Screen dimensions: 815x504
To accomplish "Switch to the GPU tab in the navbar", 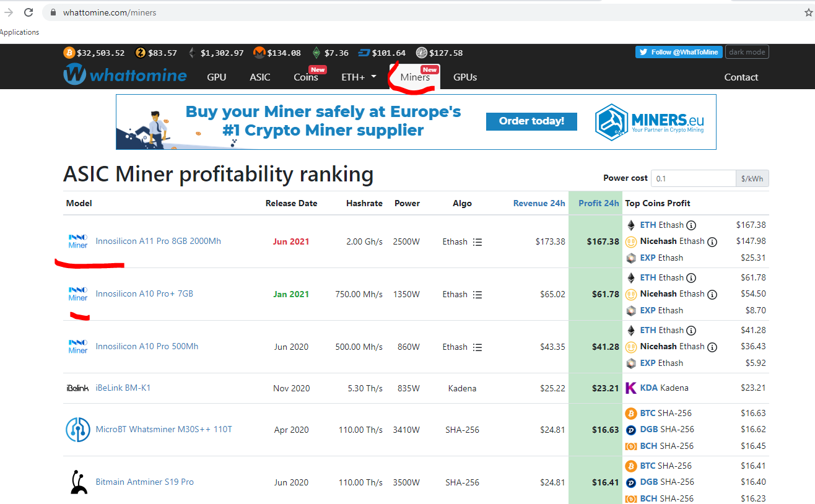I will pos(216,77).
